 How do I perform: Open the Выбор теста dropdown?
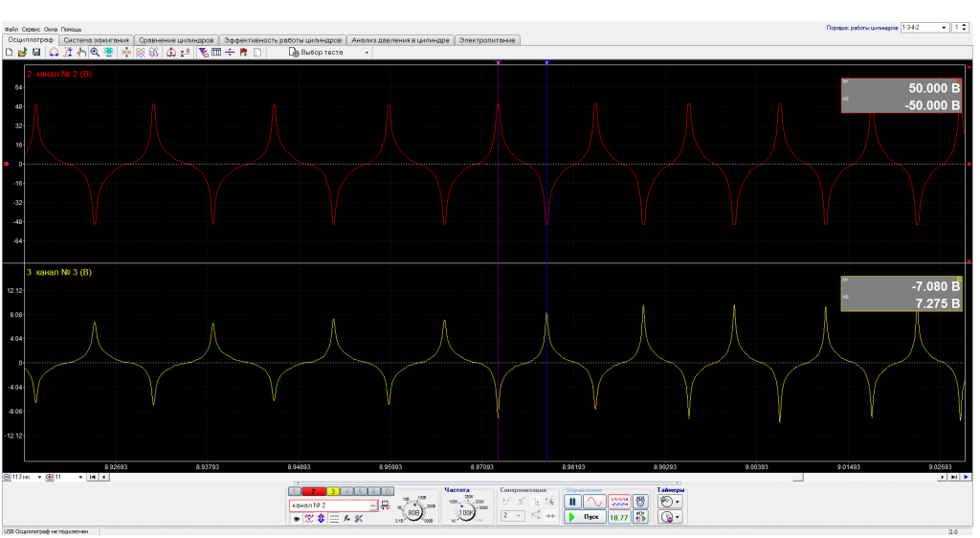[329, 53]
